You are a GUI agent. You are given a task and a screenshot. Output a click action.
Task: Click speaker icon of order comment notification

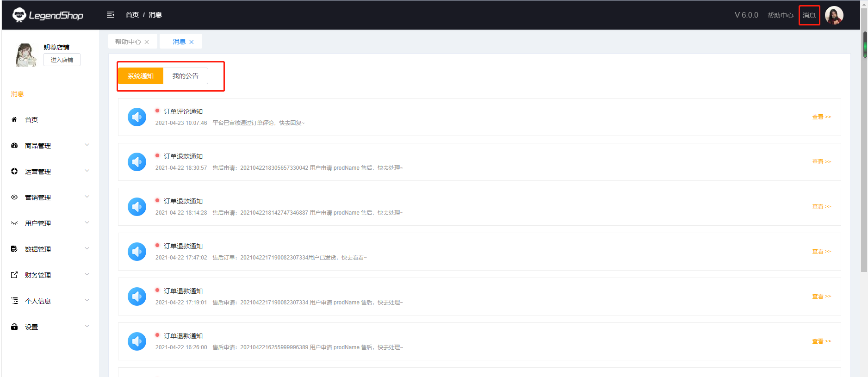pos(137,117)
